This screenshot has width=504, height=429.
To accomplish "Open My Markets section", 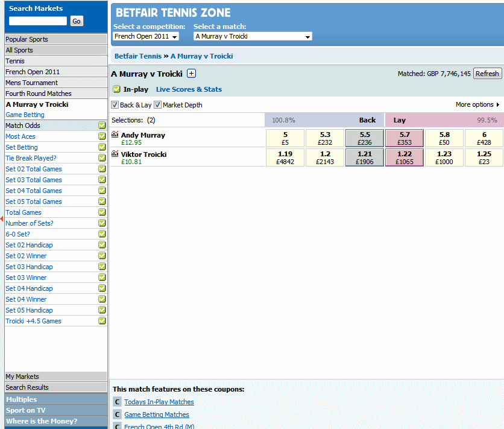I will [56, 377].
